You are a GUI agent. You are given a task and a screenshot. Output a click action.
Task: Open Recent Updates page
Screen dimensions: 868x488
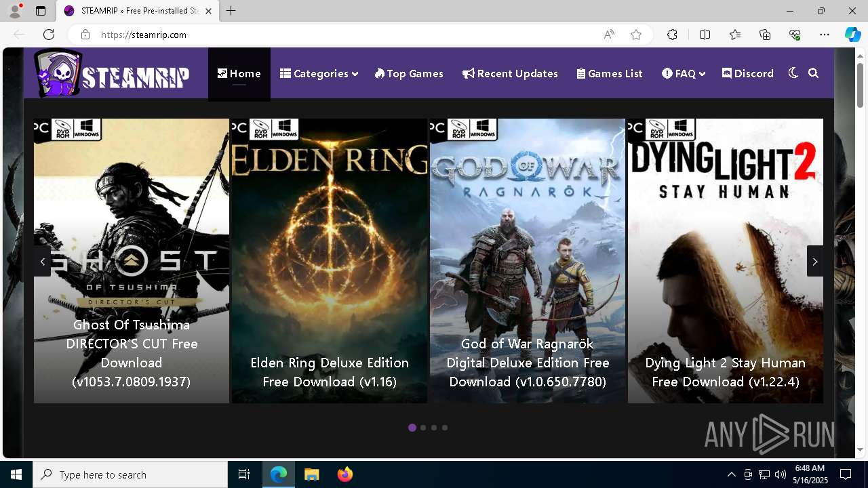[x=510, y=74]
